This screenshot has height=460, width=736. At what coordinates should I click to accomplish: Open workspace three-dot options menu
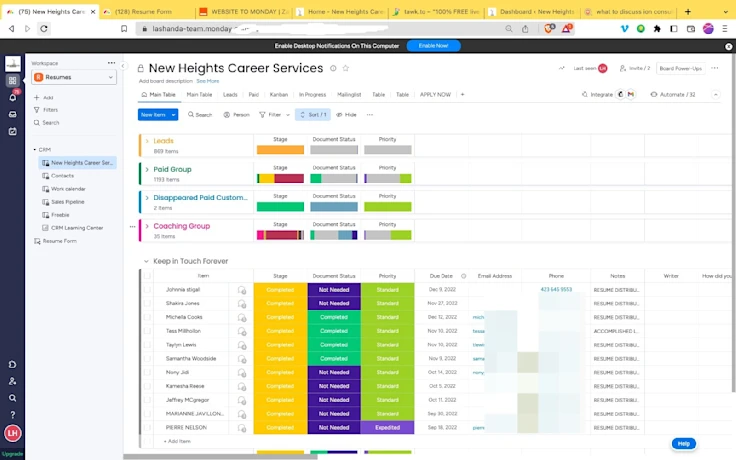click(x=111, y=63)
